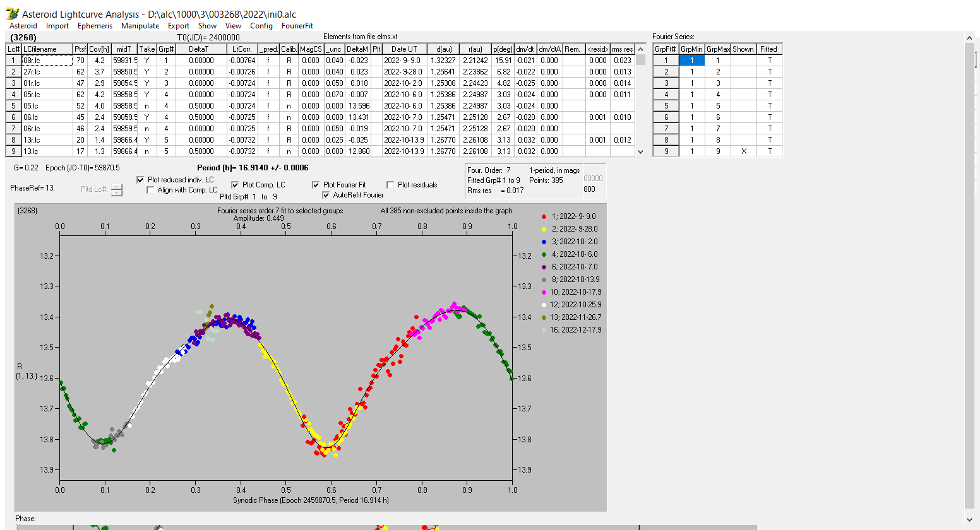Click the legend entry 16; 2022-12-17.9
Image resolution: width=980 pixels, height=530 pixels.
tap(576, 330)
